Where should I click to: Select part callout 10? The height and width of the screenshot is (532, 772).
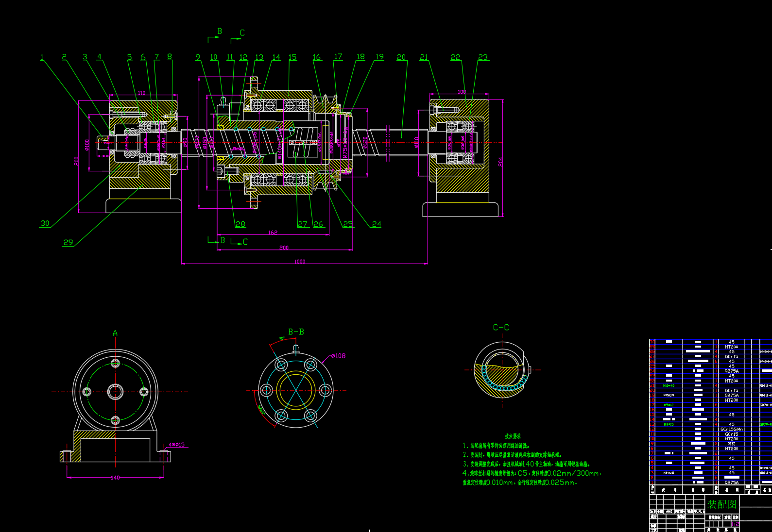(x=214, y=57)
